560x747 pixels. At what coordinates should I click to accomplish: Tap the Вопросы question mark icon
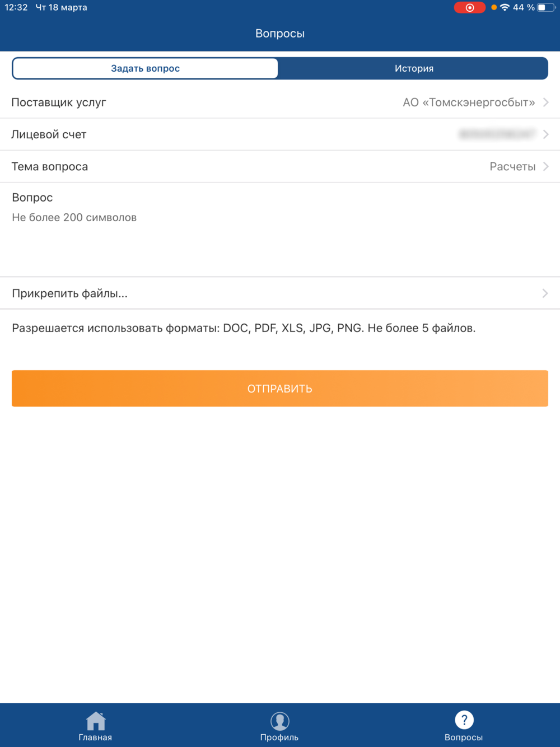point(464,720)
